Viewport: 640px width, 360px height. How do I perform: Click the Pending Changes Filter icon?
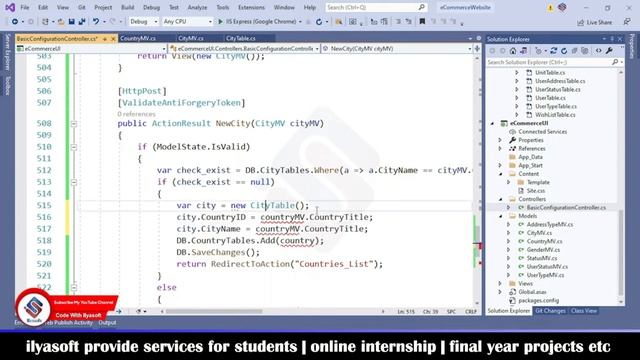[539, 51]
